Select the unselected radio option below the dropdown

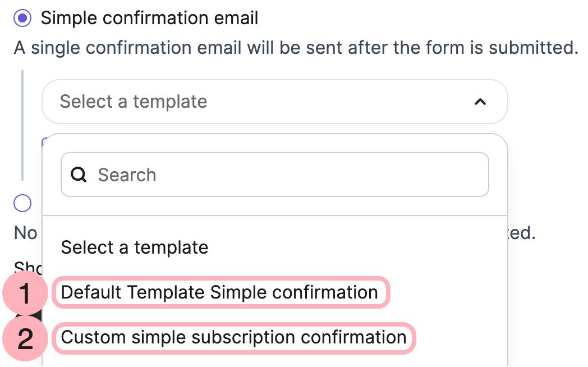(x=21, y=203)
